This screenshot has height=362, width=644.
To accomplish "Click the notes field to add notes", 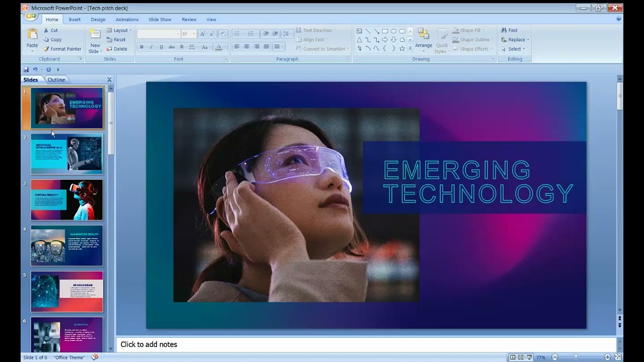I will (x=366, y=344).
